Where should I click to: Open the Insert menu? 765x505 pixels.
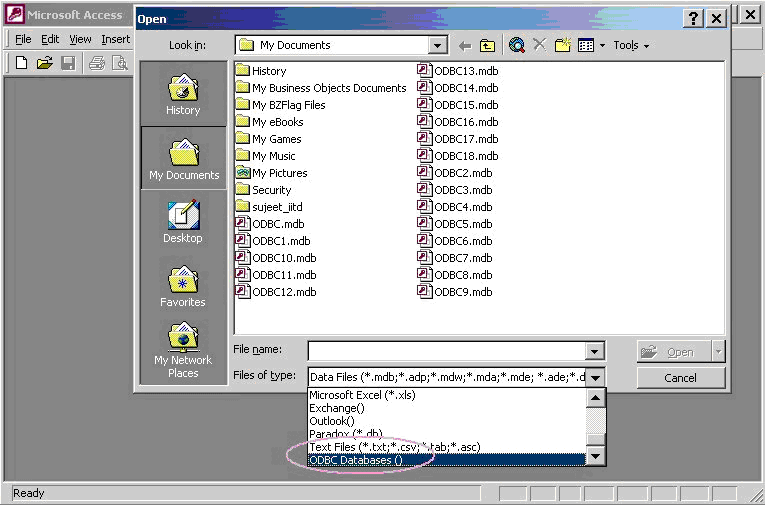(116, 39)
